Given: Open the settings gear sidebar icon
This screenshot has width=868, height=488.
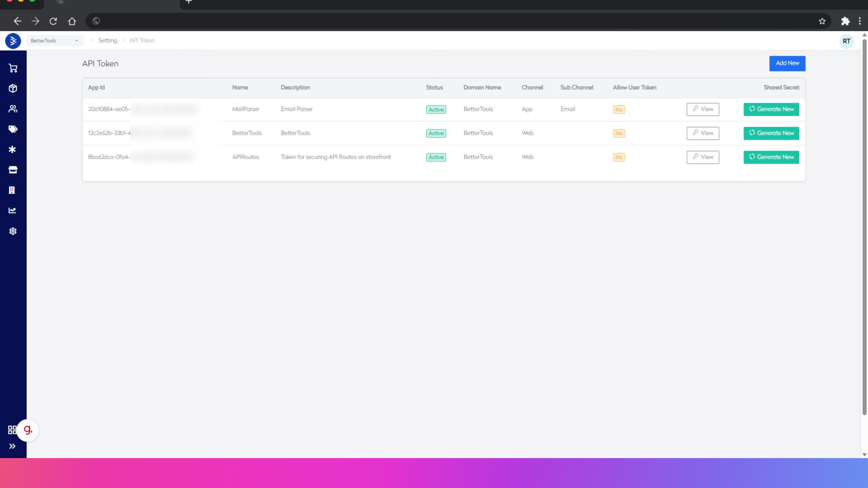Looking at the screenshot, I should point(13,231).
